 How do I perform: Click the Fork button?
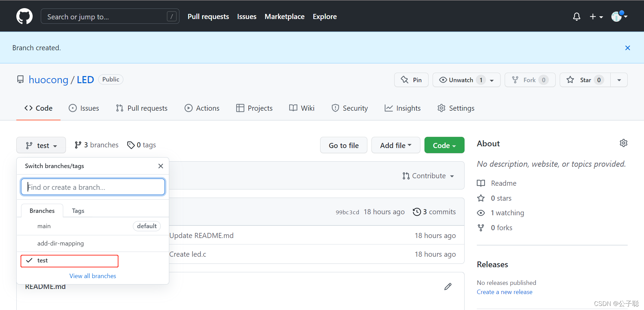tap(530, 80)
